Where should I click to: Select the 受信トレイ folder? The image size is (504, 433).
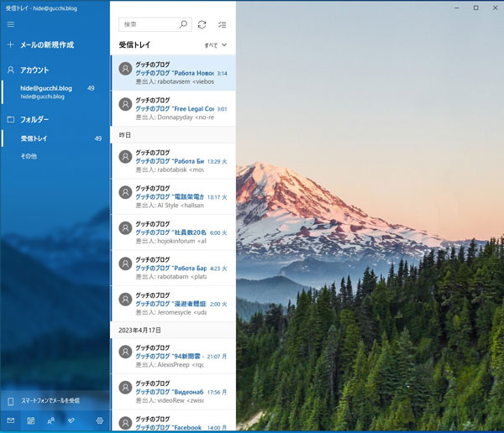(x=34, y=138)
